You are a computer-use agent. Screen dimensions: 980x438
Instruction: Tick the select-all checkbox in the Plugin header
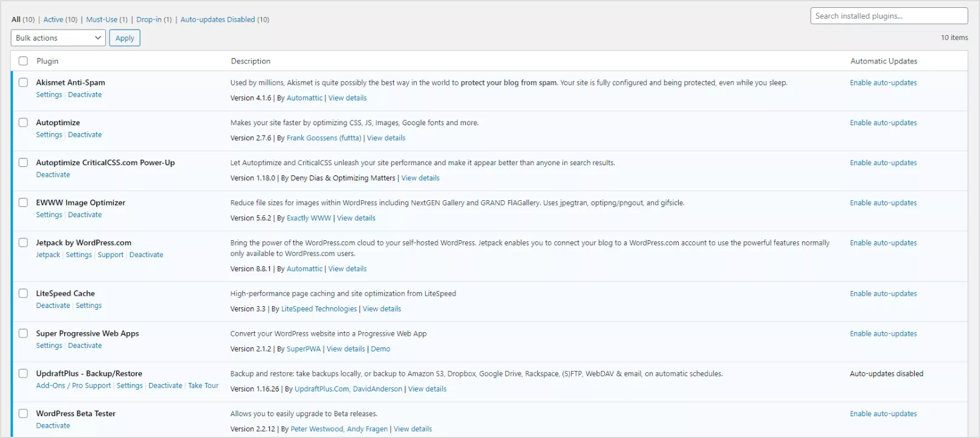pyautogui.click(x=23, y=61)
